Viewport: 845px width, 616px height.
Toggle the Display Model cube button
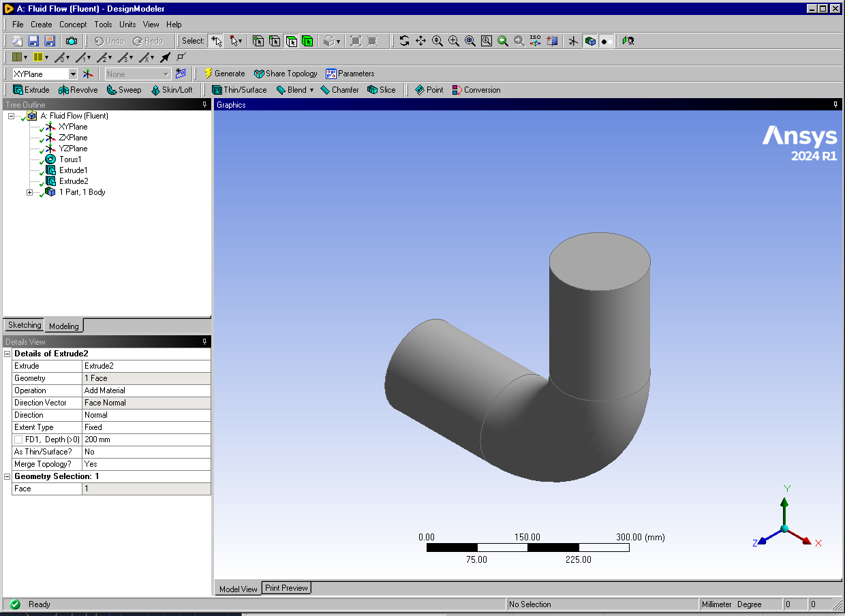point(590,41)
